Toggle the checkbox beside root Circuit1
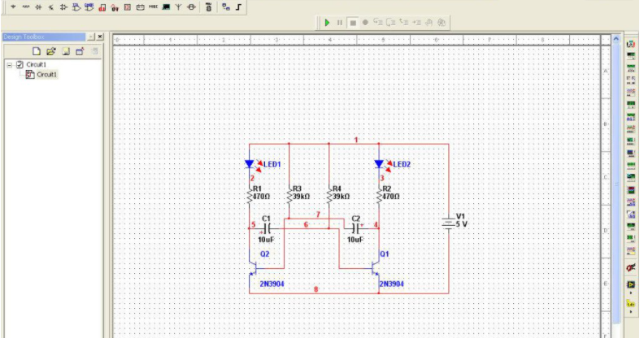The image size is (644, 338). pos(20,64)
